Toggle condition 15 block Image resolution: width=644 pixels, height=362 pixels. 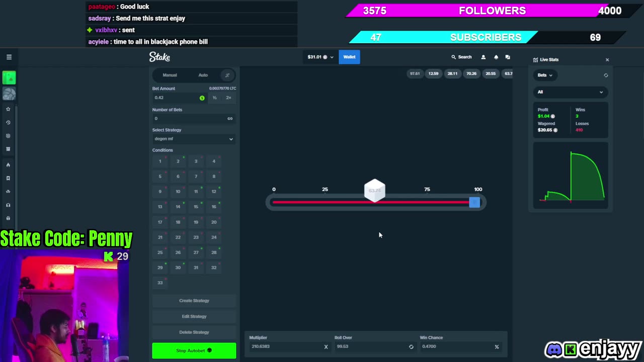coord(196,207)
